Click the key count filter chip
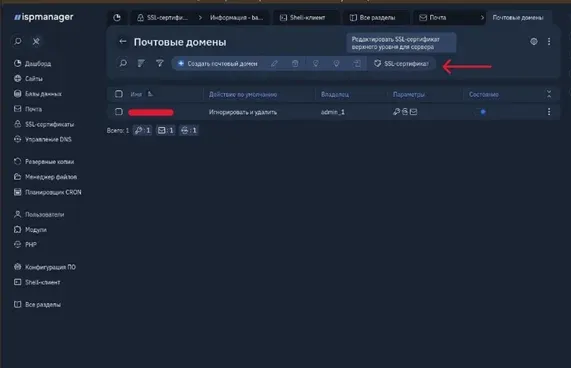Image resolution: width=571 pixels, height=368 pixels. point(142,130)
